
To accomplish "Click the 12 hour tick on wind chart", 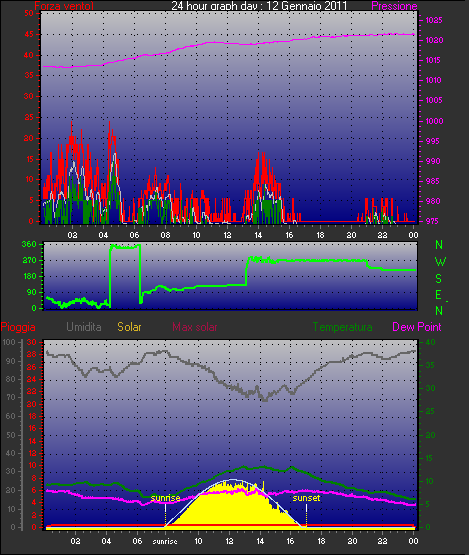I will coord(227,235).
